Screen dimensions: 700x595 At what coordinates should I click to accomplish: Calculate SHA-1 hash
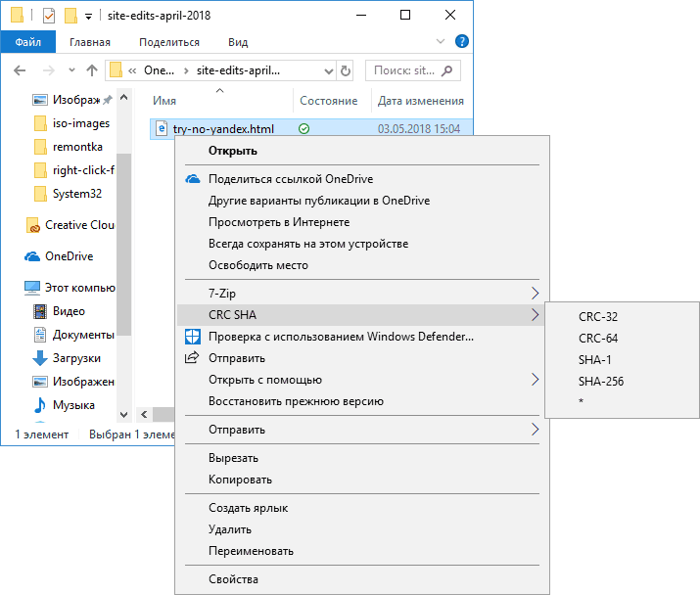pos(623,360)
